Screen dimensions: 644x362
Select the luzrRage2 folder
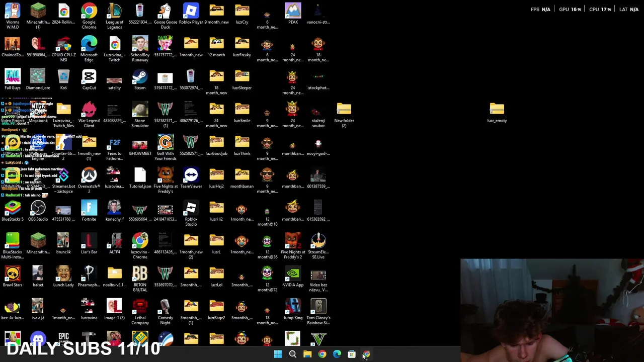coord(216,309)
